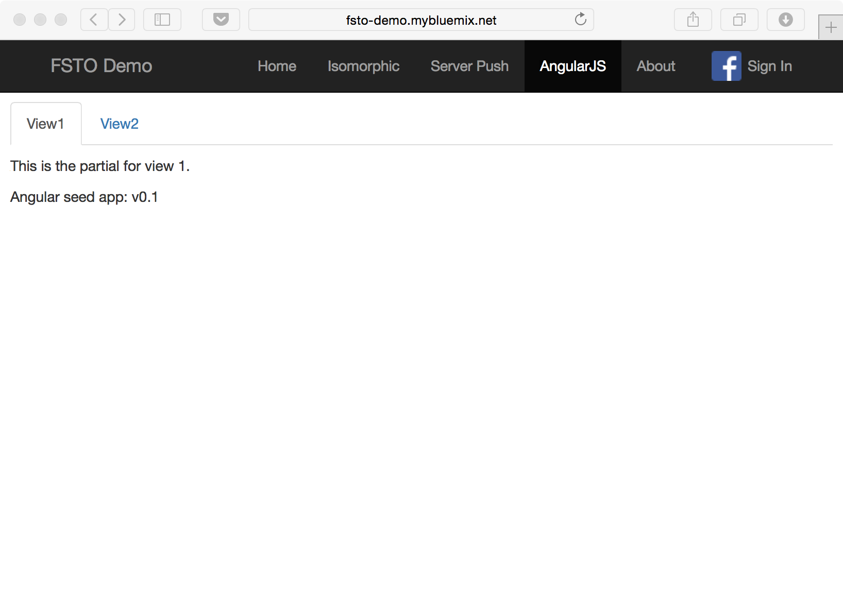Open the Isomorphic page
843x616 pixels.
pyautogui.click(x=363, y=66)
